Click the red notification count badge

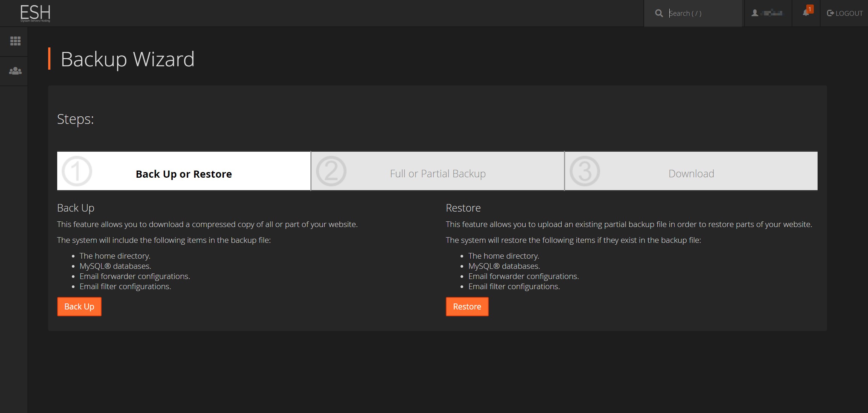click(810, 9)
